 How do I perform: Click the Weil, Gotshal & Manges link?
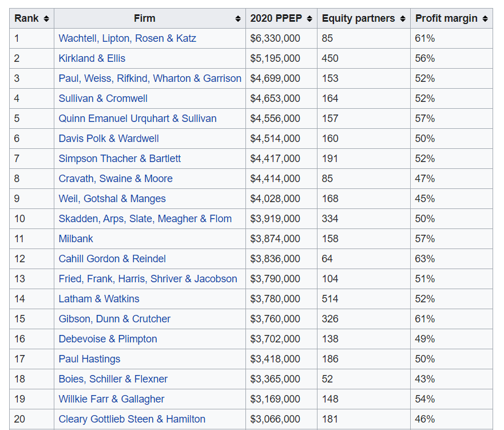pos(112,199)
